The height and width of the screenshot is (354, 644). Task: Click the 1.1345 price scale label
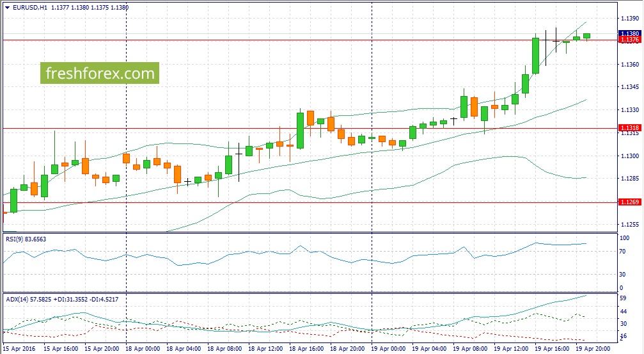[x=628, y=87]
